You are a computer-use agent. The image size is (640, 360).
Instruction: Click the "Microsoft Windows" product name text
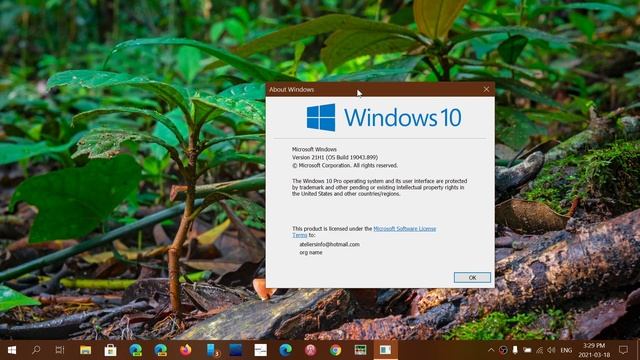click(314, 149)
